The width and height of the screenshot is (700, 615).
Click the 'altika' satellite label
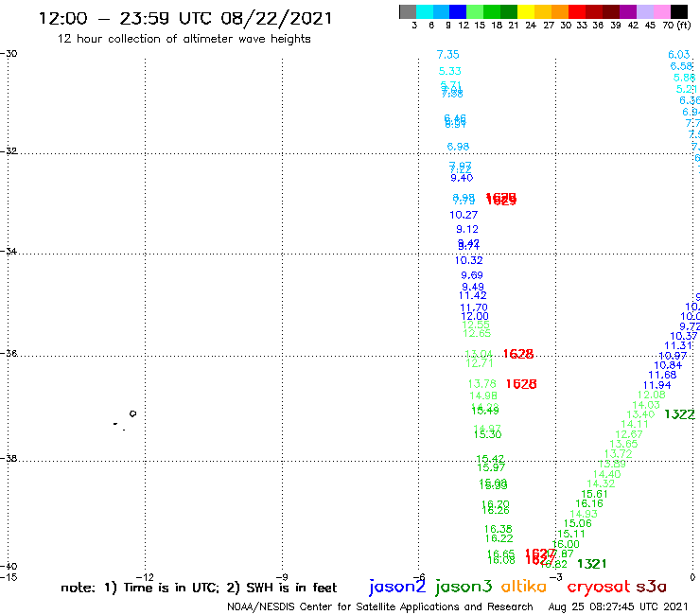[x=524, y=586]
